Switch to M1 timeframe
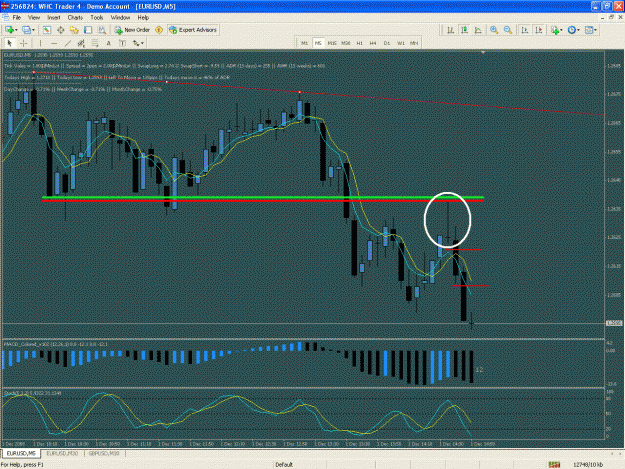 (x=305, y=43)
